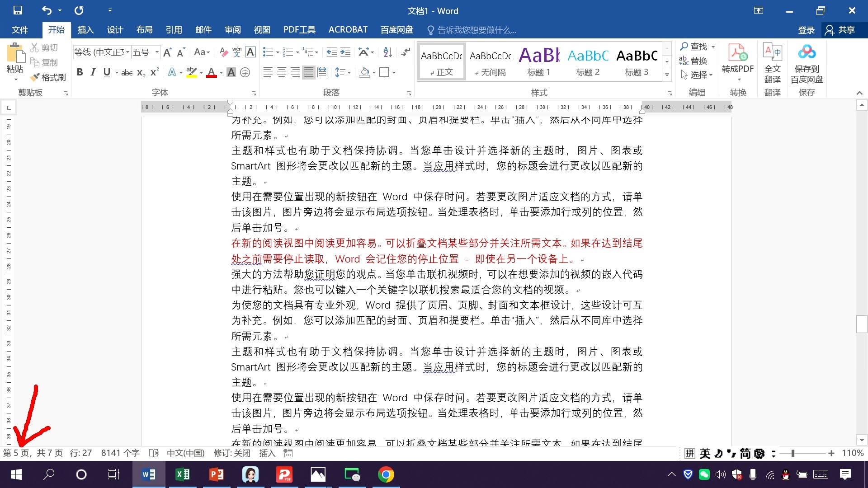This screenshot has width=868, height=488.
Task: Click full-text translation icon
Action: tap(772, 52)
